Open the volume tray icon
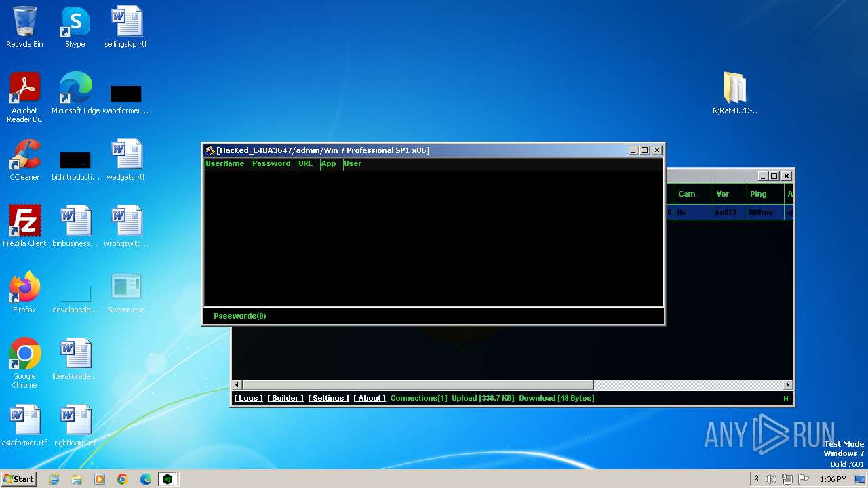 (x=770, y=479)
